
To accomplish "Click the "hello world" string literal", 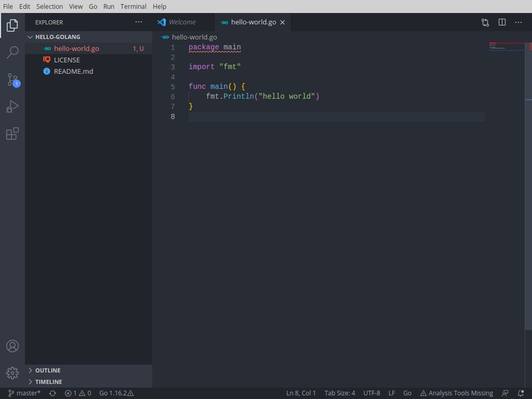I will point(287,96).
